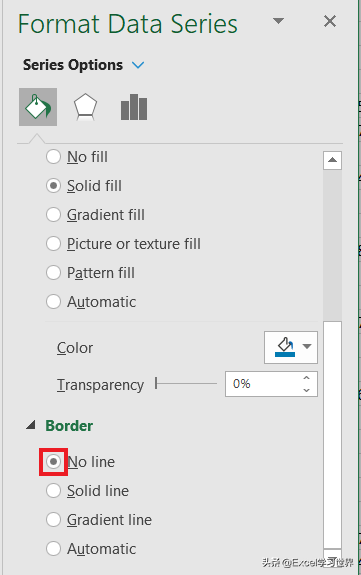361x575 pixels.
Task: Set fill to Automatic
Action: (x=91, y=302)
